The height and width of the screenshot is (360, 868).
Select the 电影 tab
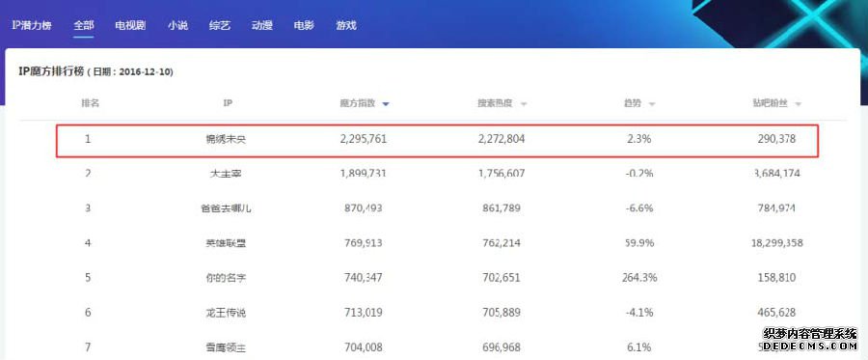(x=304, y=25)
